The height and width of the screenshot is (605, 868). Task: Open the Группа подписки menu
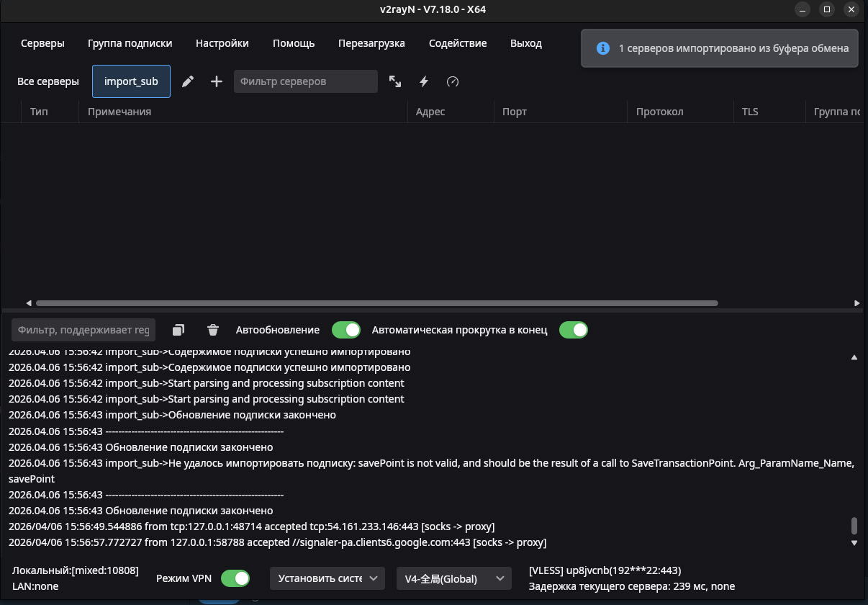click(x=130, y=43)
